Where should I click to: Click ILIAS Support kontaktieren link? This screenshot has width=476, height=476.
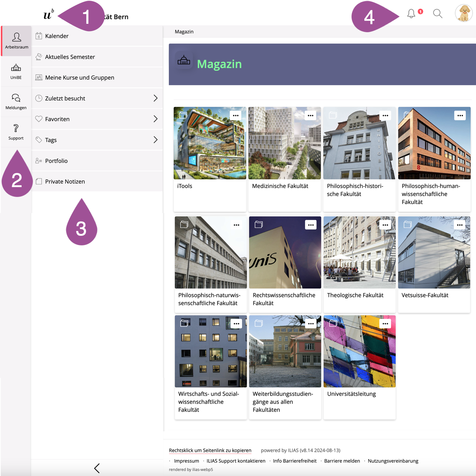[x=236, y=461]
